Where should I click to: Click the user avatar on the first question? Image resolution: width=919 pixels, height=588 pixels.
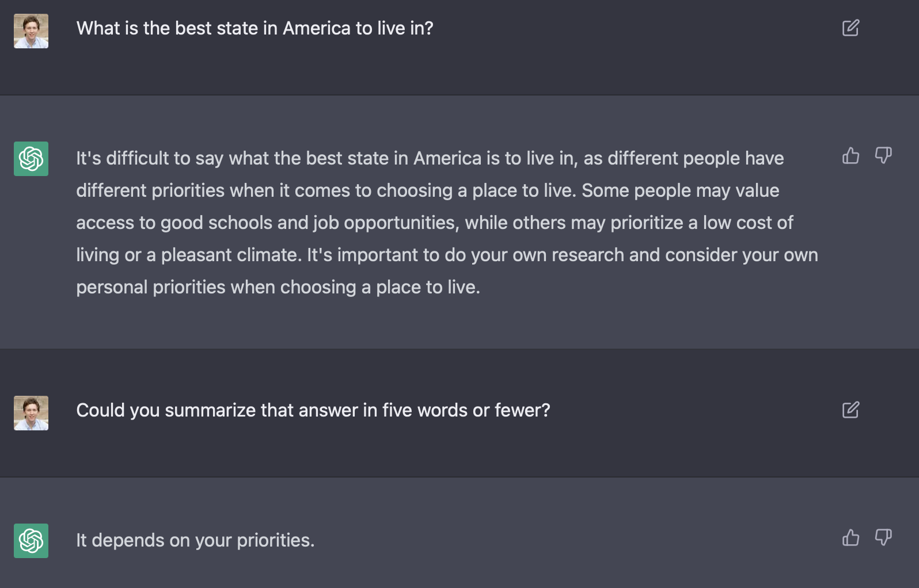[31, 31]
